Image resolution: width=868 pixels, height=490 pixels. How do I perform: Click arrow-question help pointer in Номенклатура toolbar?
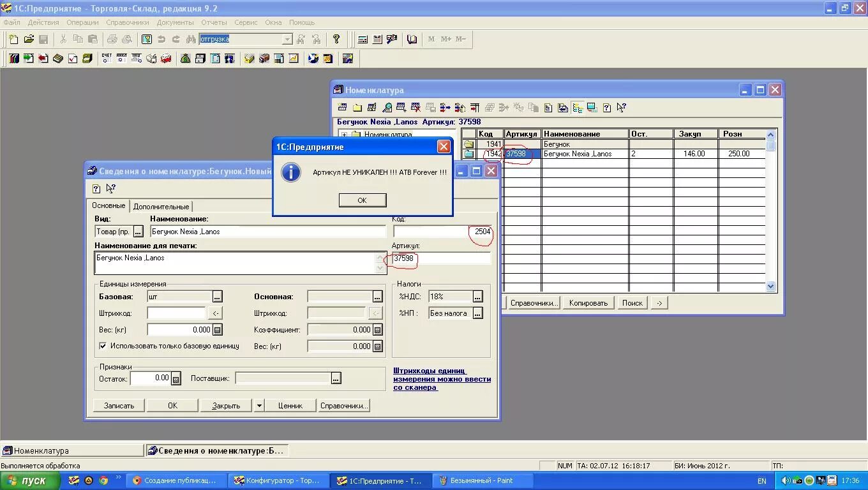click(x=622, y=108)
